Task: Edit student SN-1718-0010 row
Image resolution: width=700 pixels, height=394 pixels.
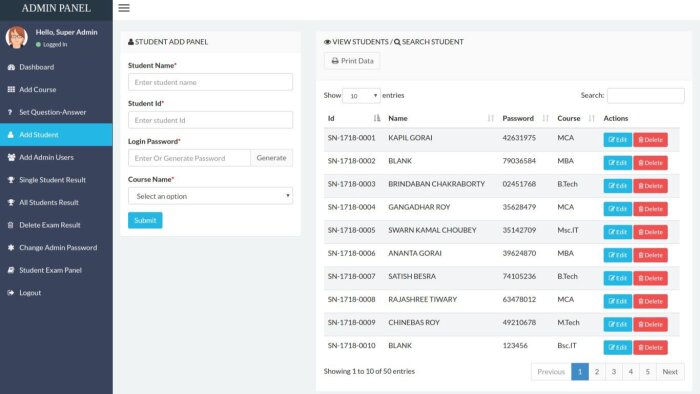Action: click(x=617, y=348)
